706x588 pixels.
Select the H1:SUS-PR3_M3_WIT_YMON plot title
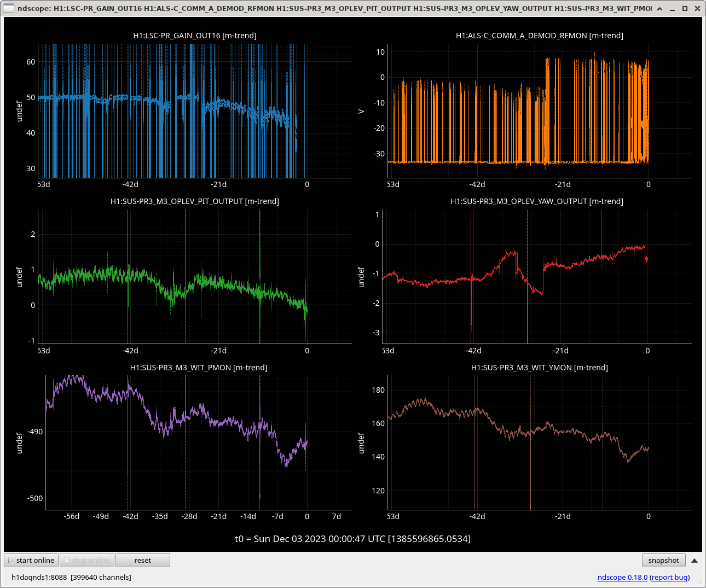pyautogui.click(x=539, y=368)
